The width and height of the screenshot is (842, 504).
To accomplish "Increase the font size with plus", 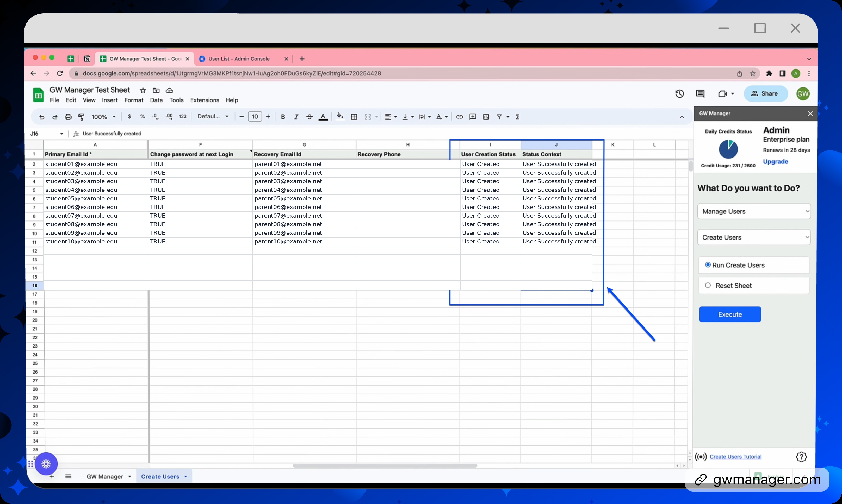I will coord(268,116).
